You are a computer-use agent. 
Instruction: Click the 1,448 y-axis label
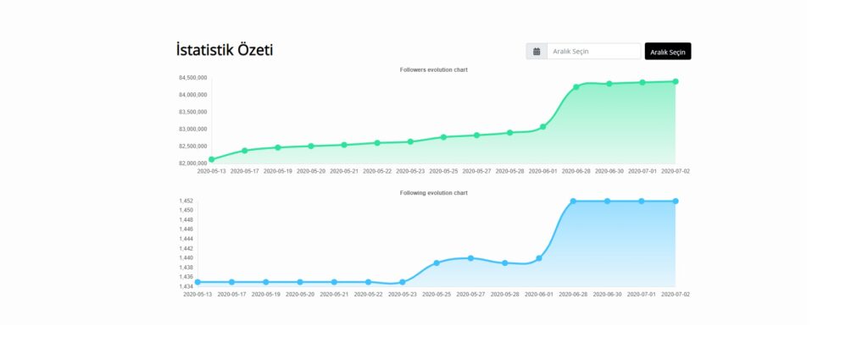click(x=186, y=220)
